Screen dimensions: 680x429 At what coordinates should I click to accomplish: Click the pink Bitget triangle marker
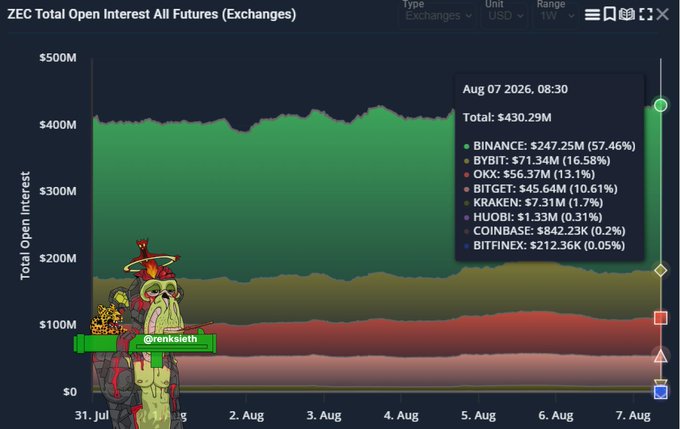(660, 356)
